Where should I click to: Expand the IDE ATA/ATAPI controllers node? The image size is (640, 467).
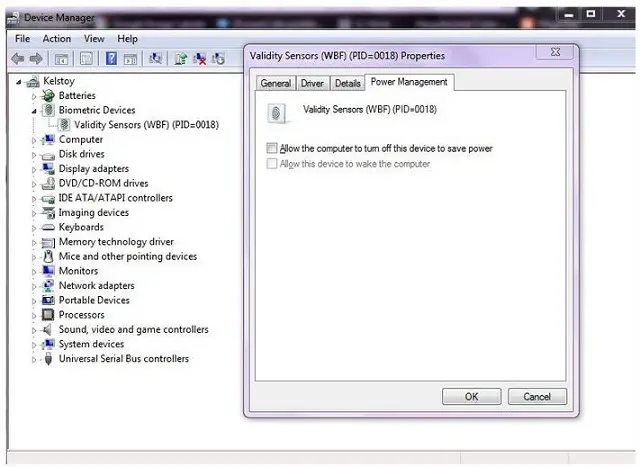point(34,199)
